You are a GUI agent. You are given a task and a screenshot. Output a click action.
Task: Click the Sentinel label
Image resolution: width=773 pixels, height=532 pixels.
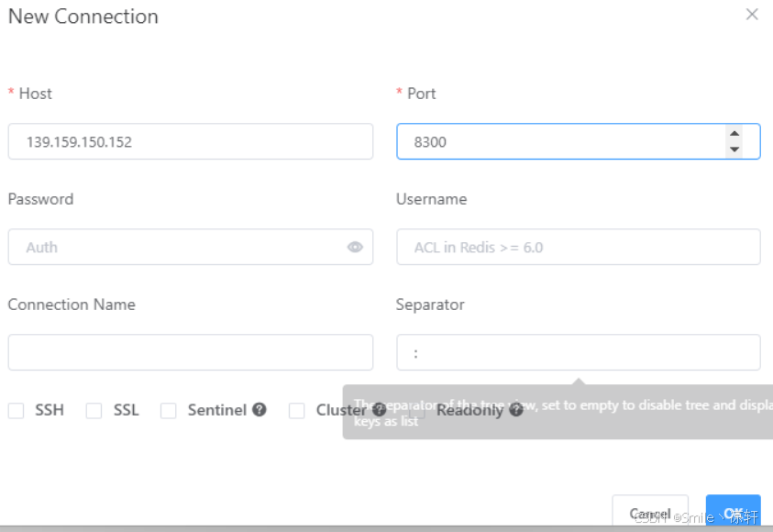217,410
